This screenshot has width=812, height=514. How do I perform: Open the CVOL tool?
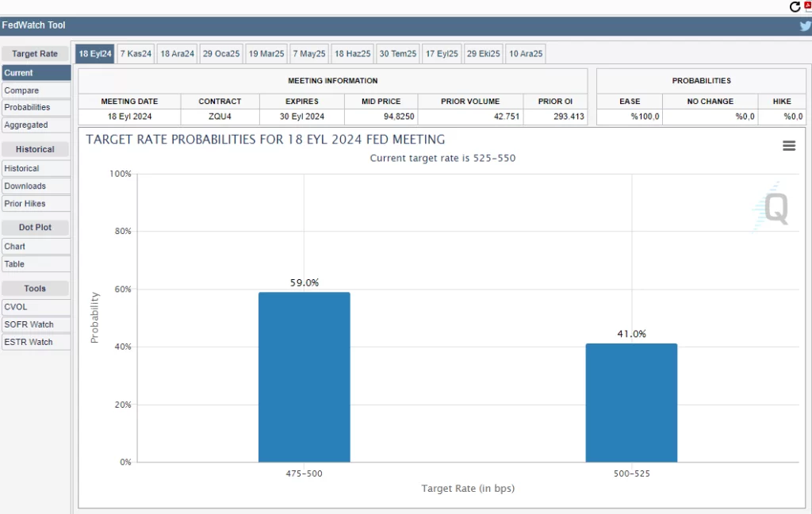[x=36, y=307]
